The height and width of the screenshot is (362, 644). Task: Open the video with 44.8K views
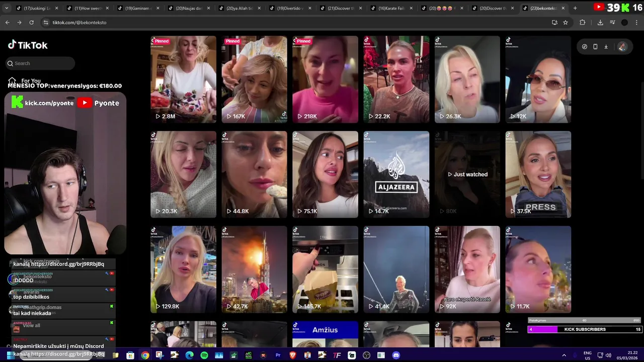(254, 174)
